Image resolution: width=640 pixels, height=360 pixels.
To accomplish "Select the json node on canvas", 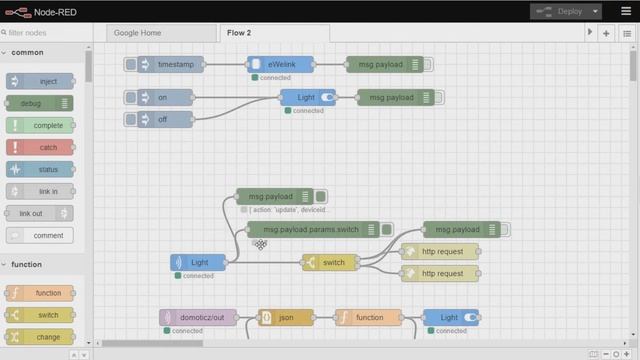I will (x=286, y=318).
